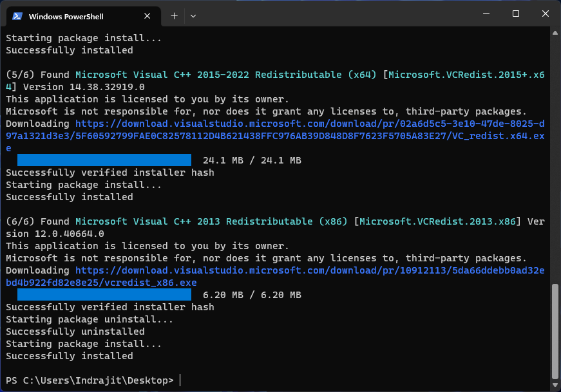
Task: Close the terminal window
Action: [x=546, y=14]
